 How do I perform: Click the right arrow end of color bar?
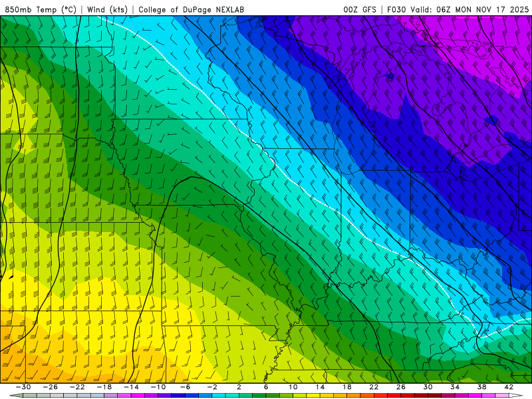tap(516, 396)
